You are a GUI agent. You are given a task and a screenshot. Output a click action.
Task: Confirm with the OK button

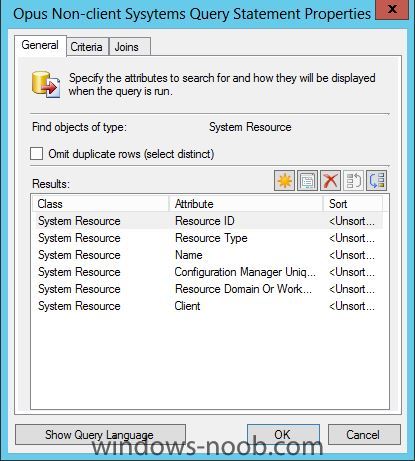pos(283,434)
